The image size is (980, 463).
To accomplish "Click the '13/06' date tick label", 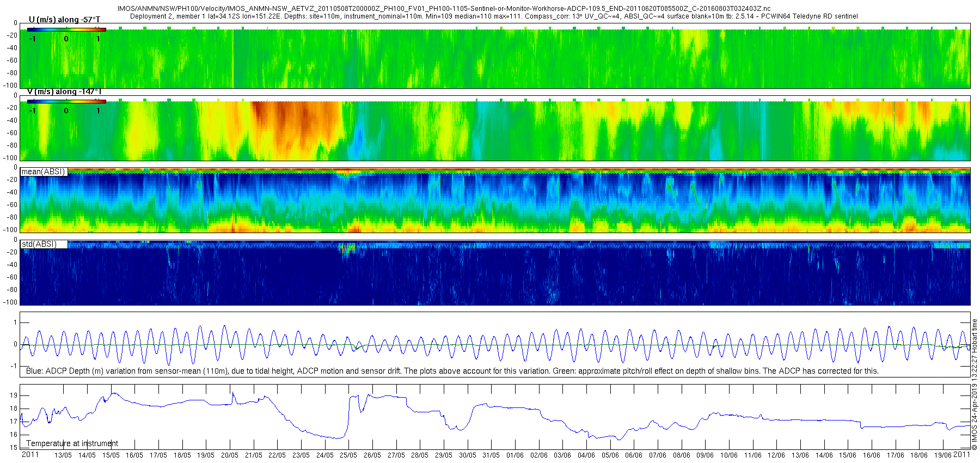I will (800, 455).
